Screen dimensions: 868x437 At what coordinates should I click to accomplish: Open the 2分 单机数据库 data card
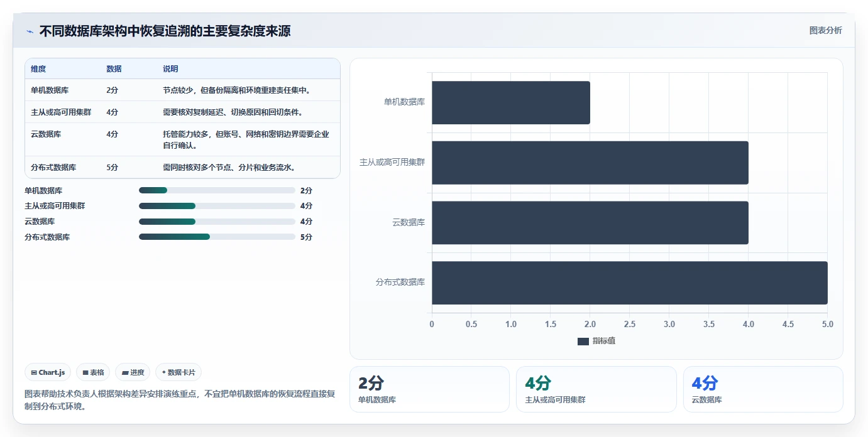pyautogui.click(x=429, y=389)
